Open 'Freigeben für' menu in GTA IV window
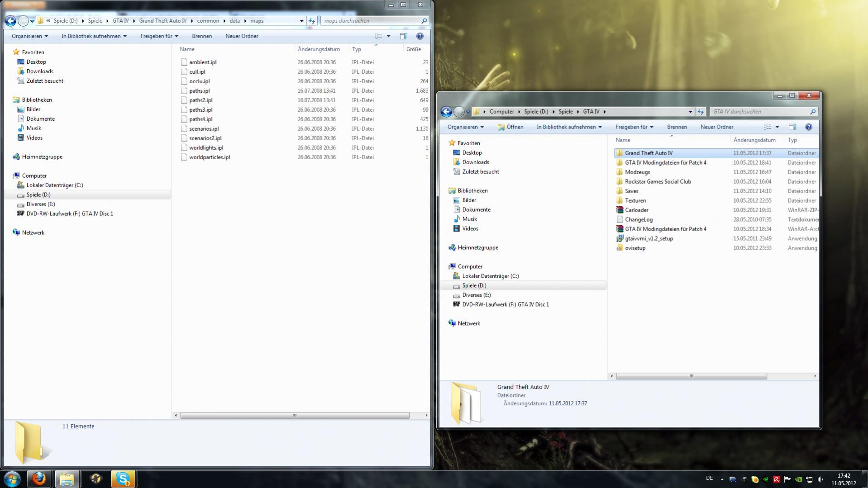The width and height of the screenshot is (868, 488). 634,127
